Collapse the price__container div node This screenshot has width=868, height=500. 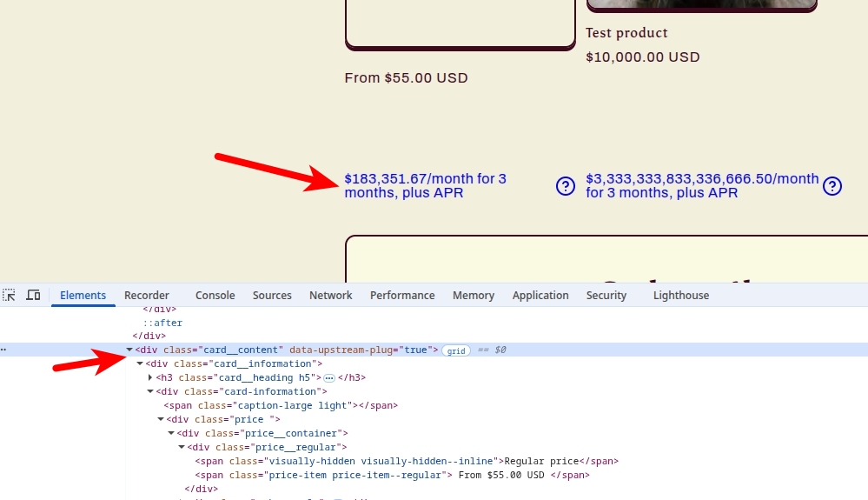171,433
